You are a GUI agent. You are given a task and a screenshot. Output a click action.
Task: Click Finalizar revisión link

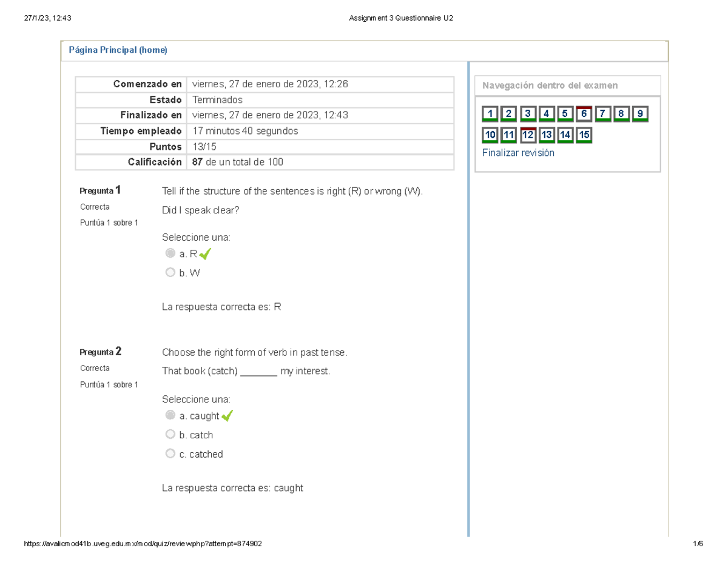518,153
